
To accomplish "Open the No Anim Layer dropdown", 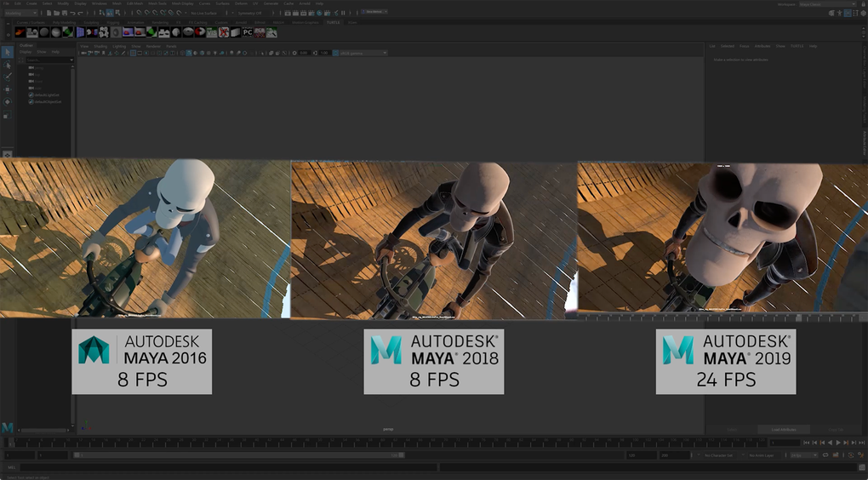I will 764,455.
